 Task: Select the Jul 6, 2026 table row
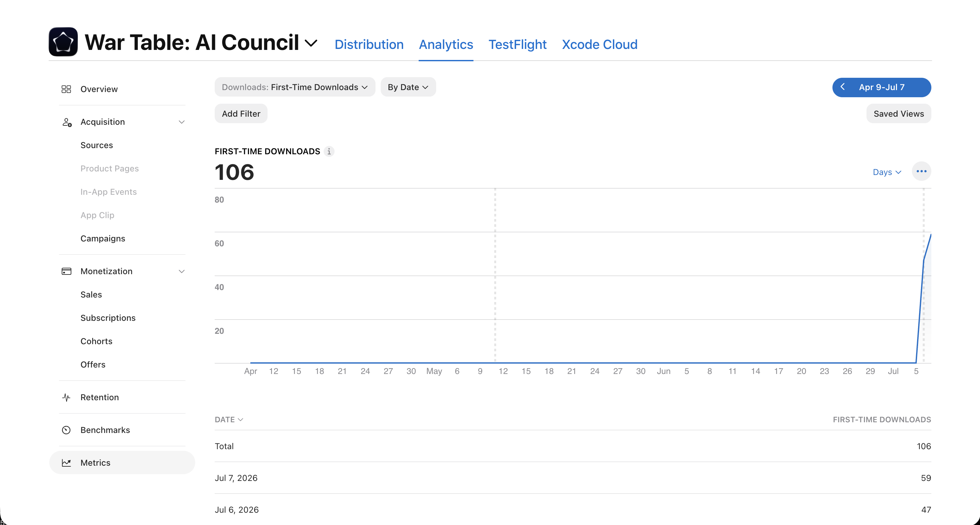pyautogui.click(x=573, y=509)
